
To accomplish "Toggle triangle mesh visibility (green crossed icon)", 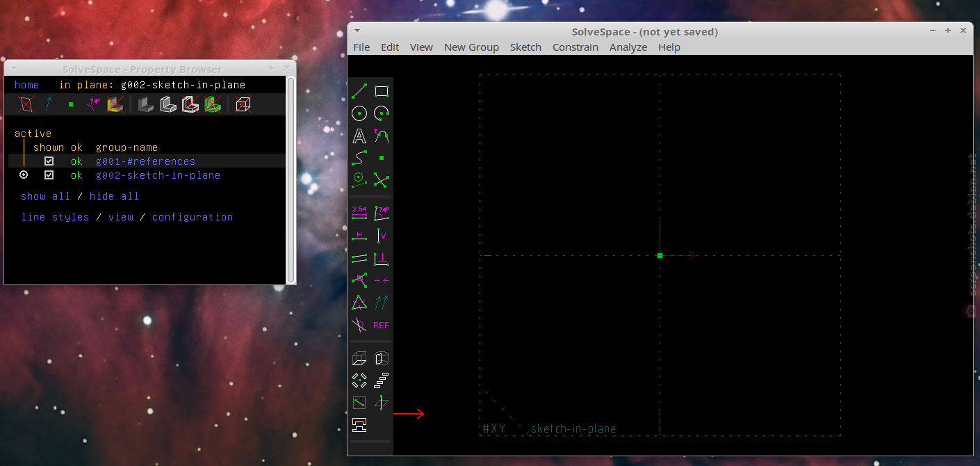I will [x=213, y=104].
